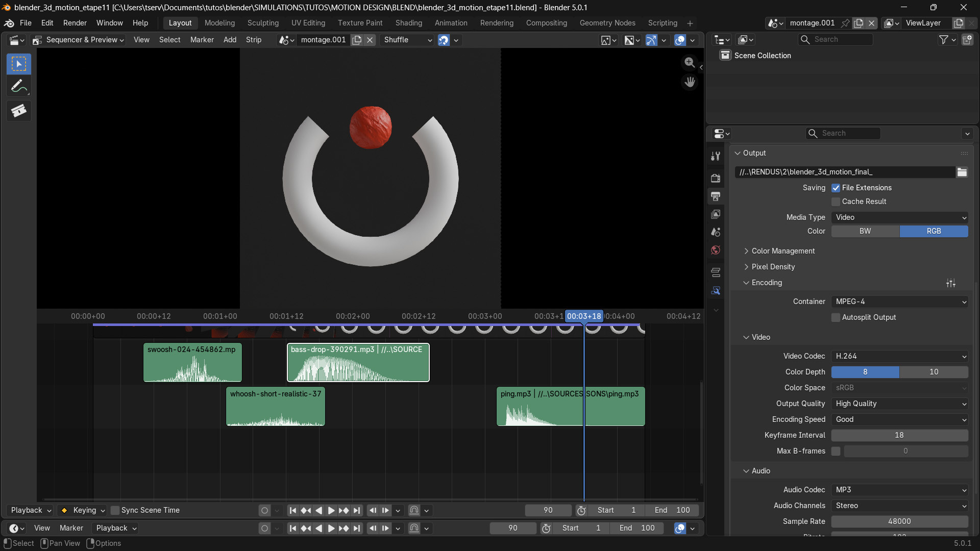Click the folder icon beside output path
The width and height of the screenshot is (980, 551).
(962, 172)
